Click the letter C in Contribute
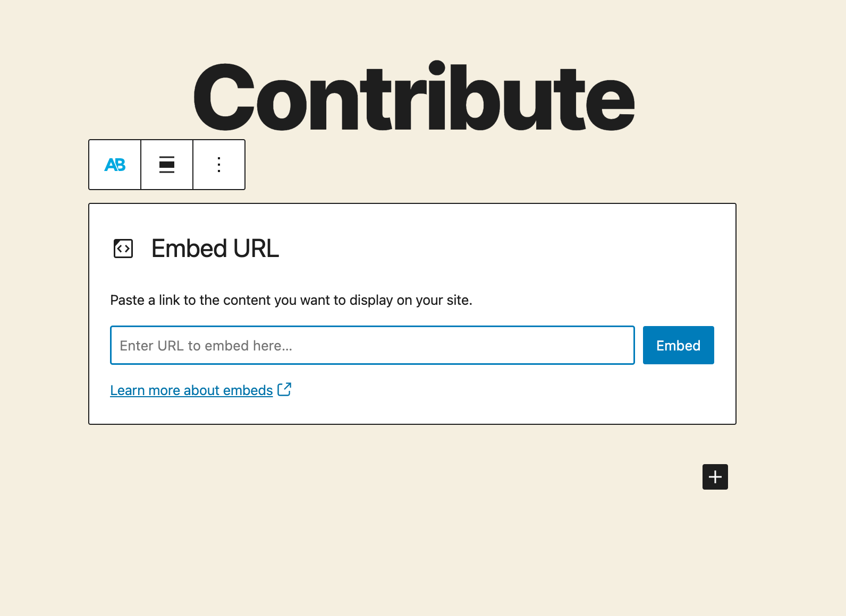846x616 pixels. click(x=223, y=98)
